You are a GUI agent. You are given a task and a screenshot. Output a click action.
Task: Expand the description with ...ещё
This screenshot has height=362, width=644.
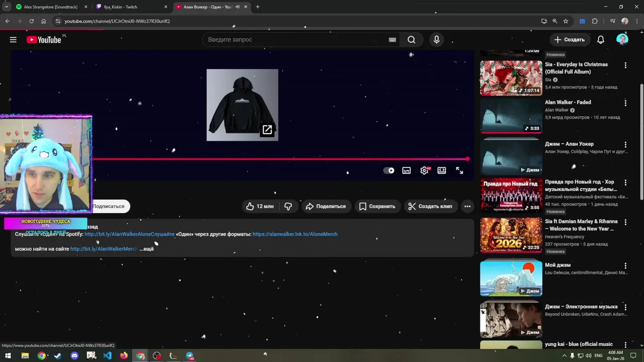click(146, 249)
